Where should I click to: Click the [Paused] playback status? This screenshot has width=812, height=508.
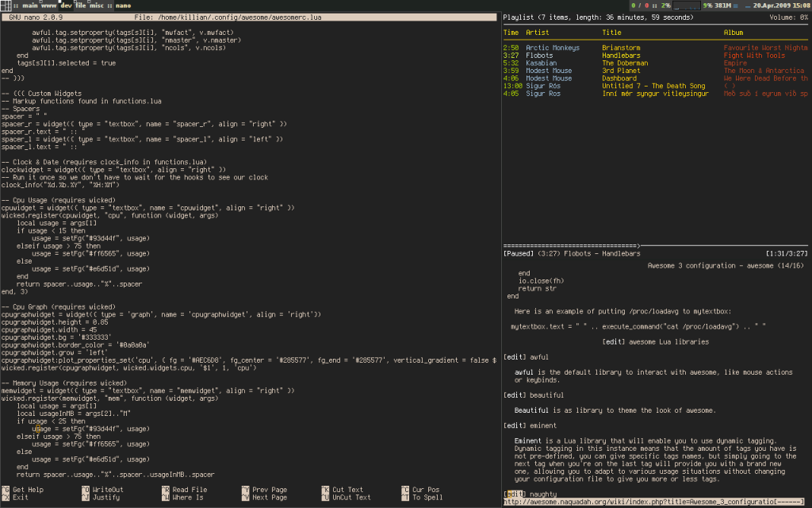519,253
